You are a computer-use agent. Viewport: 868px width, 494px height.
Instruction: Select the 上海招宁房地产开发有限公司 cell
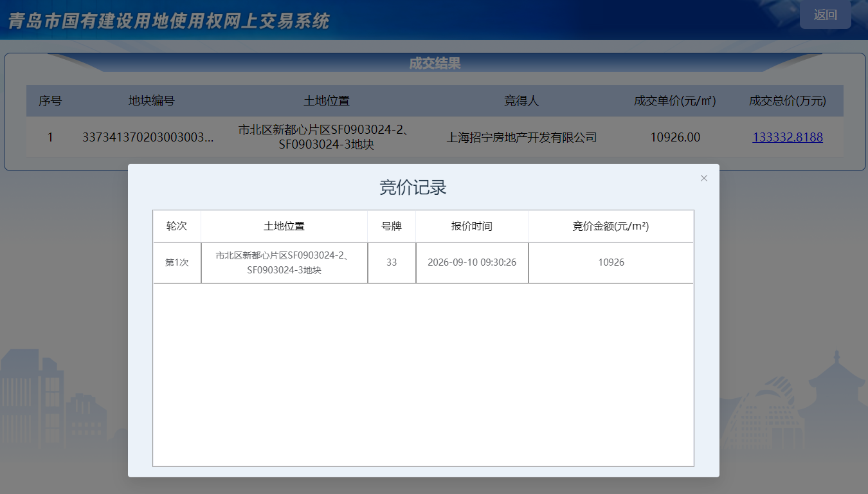tap(521, 137)
